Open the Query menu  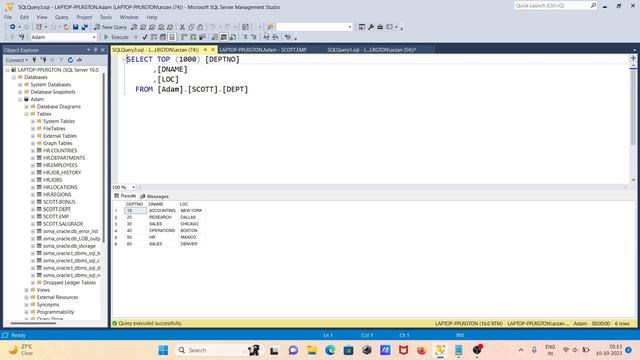click(62, 17)
